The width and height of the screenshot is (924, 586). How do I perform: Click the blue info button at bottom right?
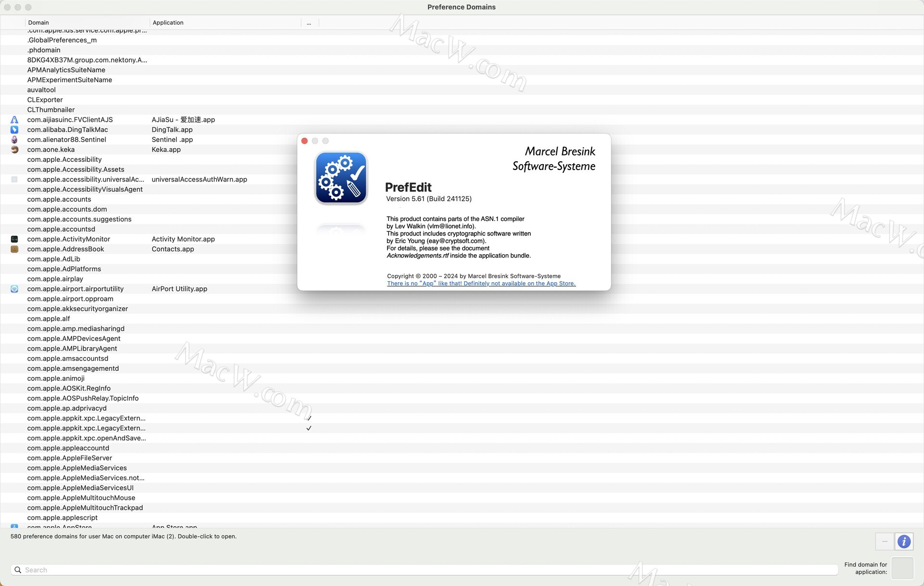904,542
